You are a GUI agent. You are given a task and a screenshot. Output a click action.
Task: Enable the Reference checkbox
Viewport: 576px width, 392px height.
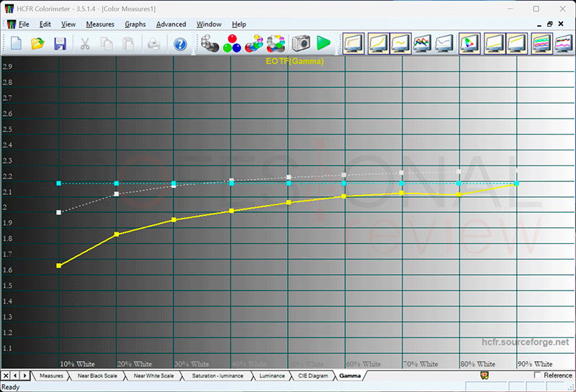(x=537, y=375)
